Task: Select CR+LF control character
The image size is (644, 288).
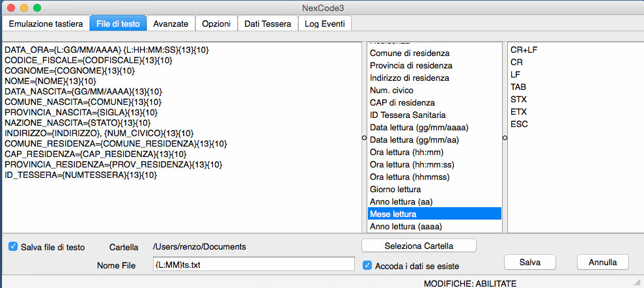Action: 524,50
